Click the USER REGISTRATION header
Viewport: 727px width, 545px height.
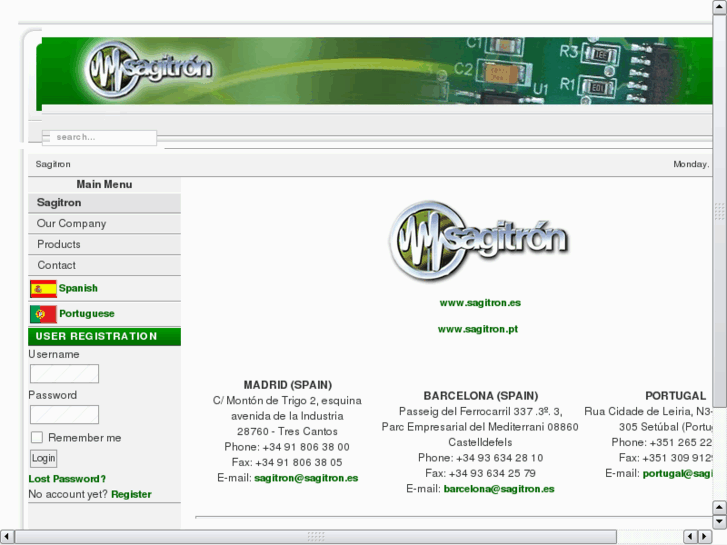(104, 336)
